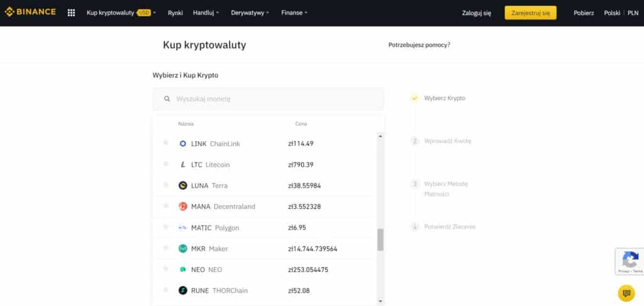Click the Wybierz Krypto step checkmark
The width and height of the screenshot is (644, 306).
click(414, 98)
